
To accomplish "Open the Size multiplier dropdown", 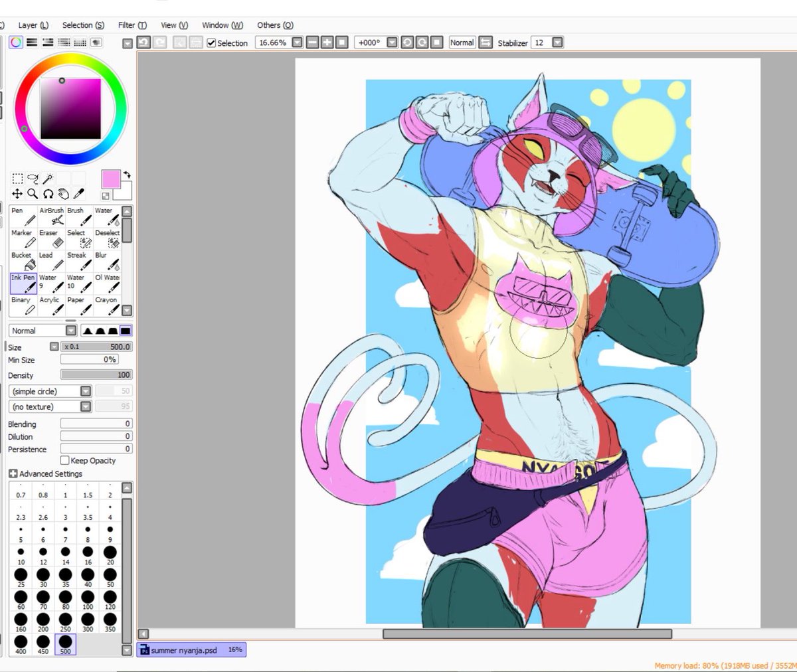I will 54,347.
